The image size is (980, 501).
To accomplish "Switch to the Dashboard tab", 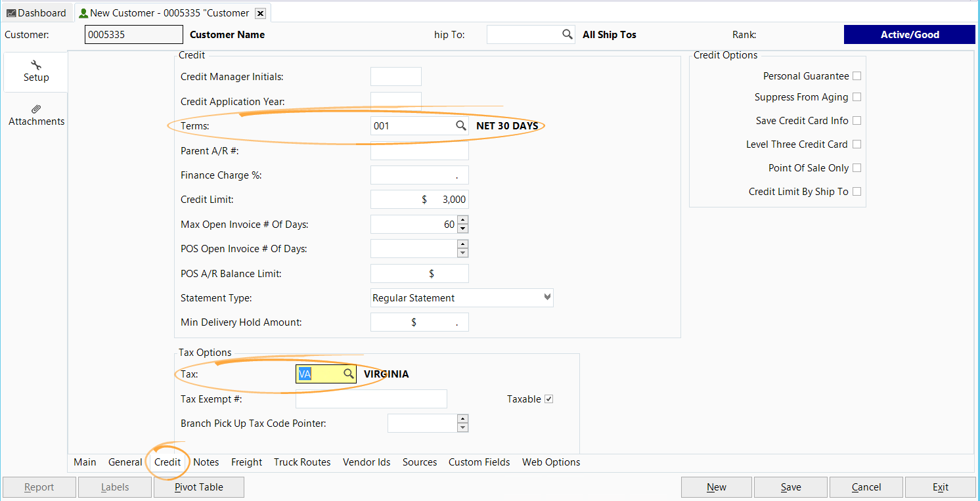I will pos(37,13).
